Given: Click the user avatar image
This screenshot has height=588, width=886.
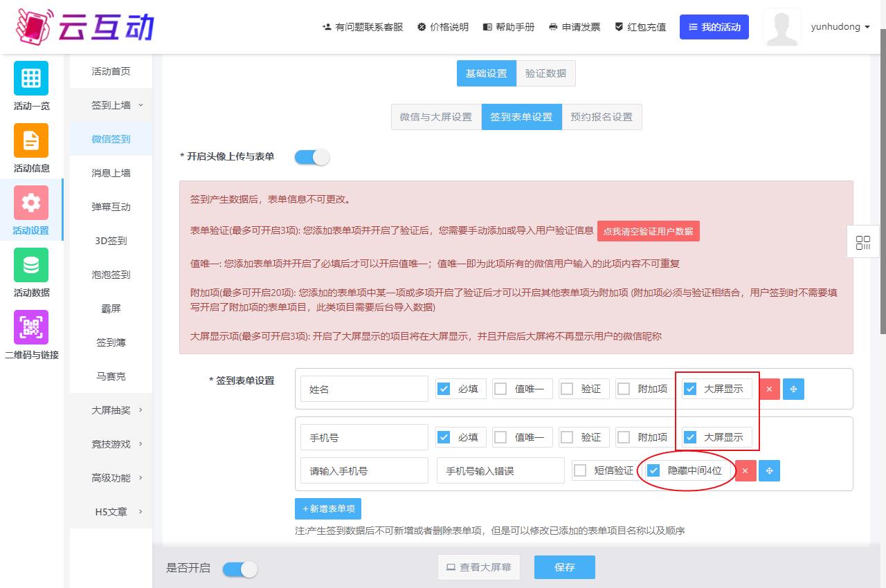Looking at the screenshot, I should [781, 27].
